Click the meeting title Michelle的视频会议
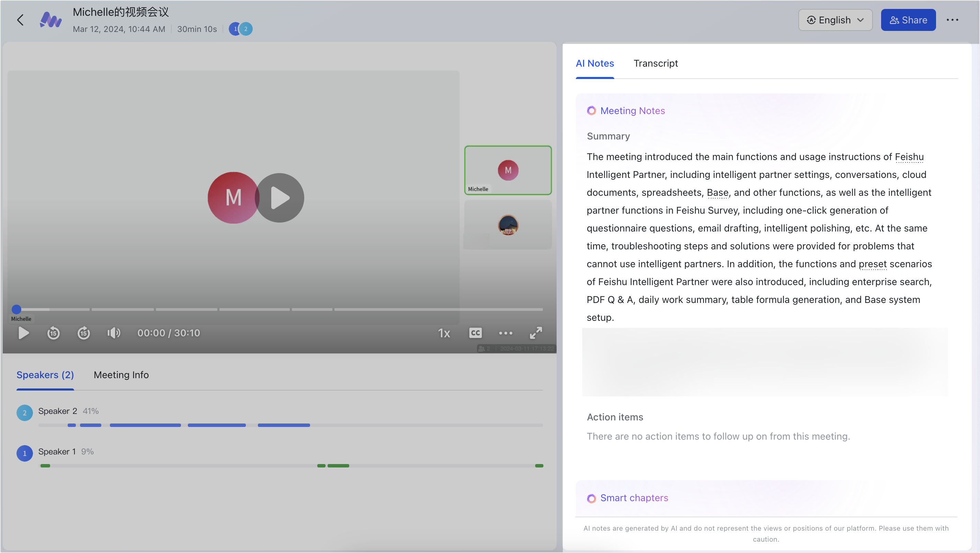980x553 pixels. tap(121, 12)
